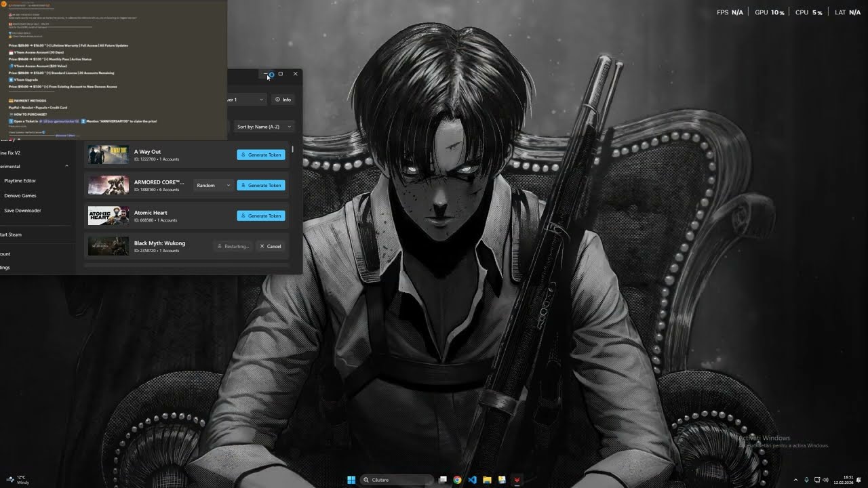Generate token for A Way Out
This screenshot has height=488, width=868.
[261, 155]
